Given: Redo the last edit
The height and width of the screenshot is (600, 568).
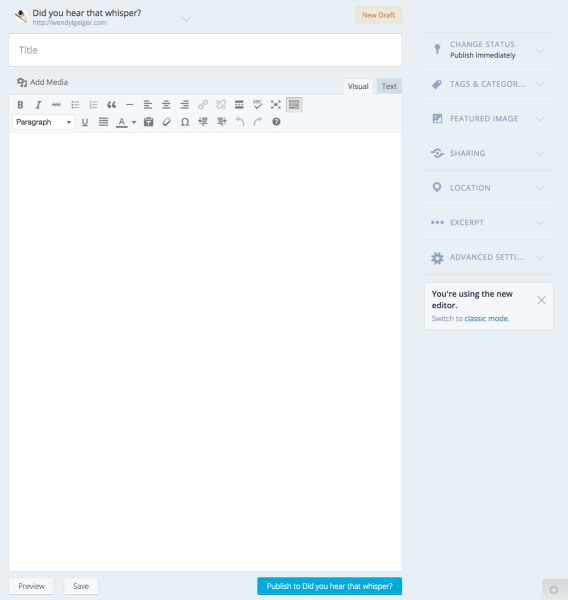Looking at the screenshot, I should click(x=258, y=122).
